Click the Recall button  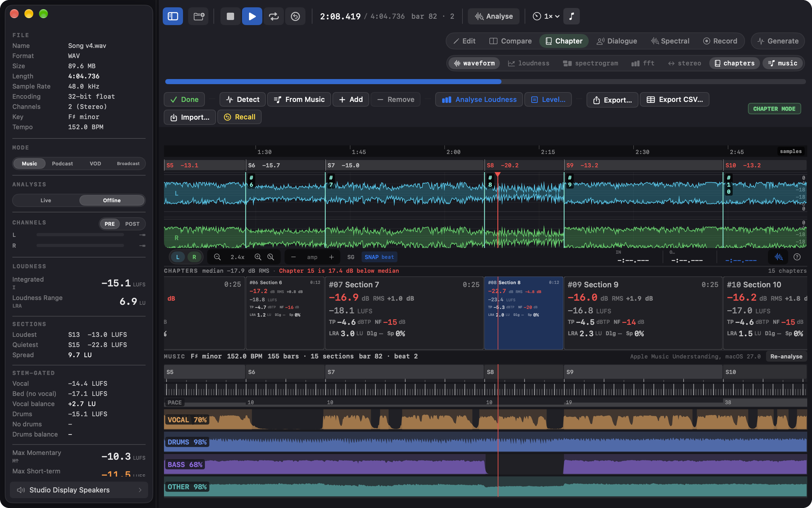239,117
